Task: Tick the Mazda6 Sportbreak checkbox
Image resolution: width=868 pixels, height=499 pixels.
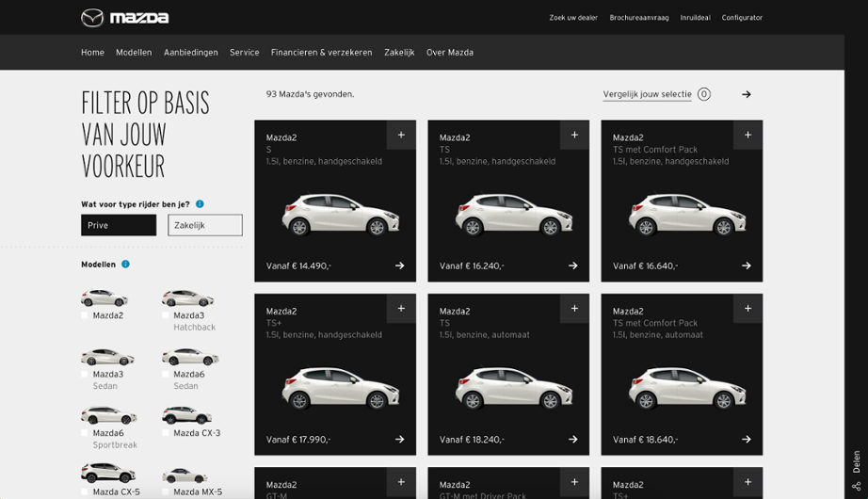Action: point(85,432)
